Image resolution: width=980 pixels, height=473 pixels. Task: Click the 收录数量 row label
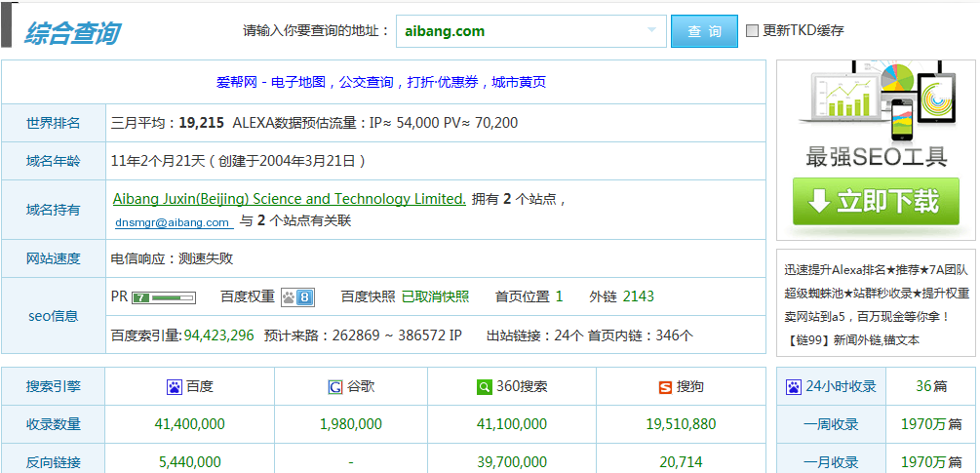click(x=53, y=424)
